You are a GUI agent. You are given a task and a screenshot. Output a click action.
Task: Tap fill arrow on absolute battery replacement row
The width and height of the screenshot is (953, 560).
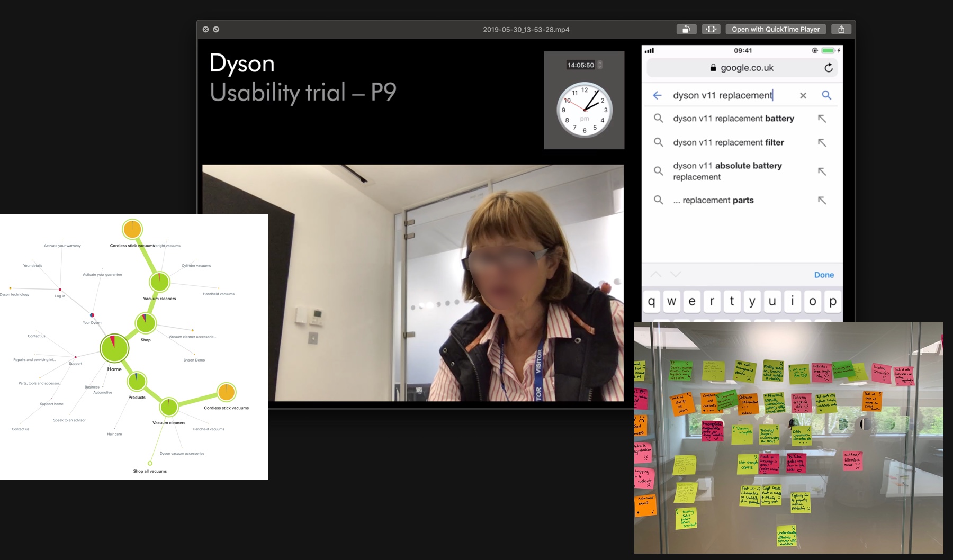click(822, 171)
